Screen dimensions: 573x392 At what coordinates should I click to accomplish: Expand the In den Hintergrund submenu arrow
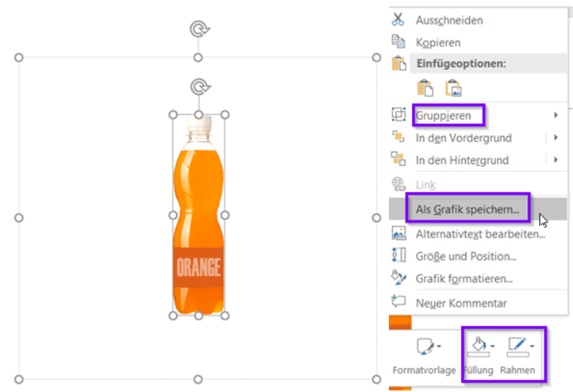[x=556, y=160]
